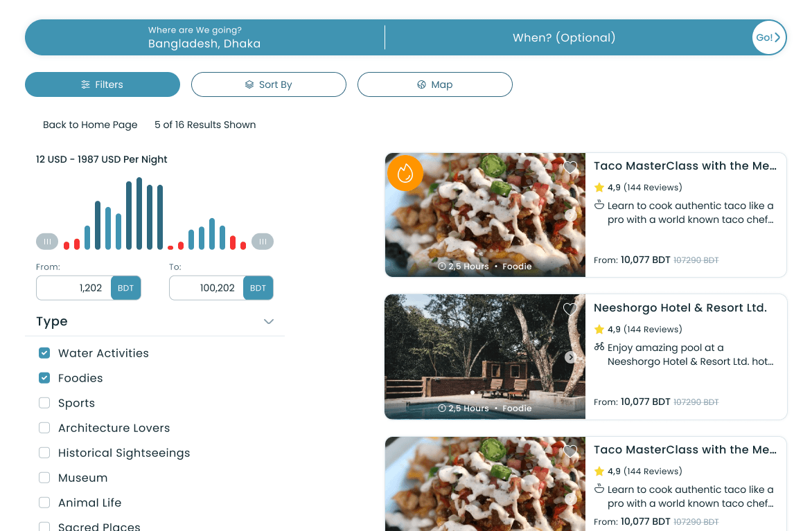Screen dimensions: 812x531
Task: Enable the Sports checkbox
Action: click(x=44, y=403)
